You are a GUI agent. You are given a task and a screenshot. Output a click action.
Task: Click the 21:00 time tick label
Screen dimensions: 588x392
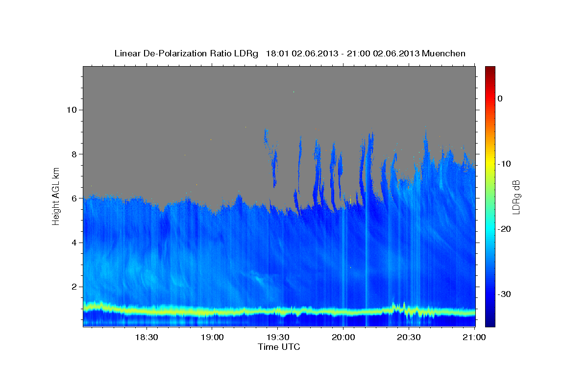pos(474,337)
